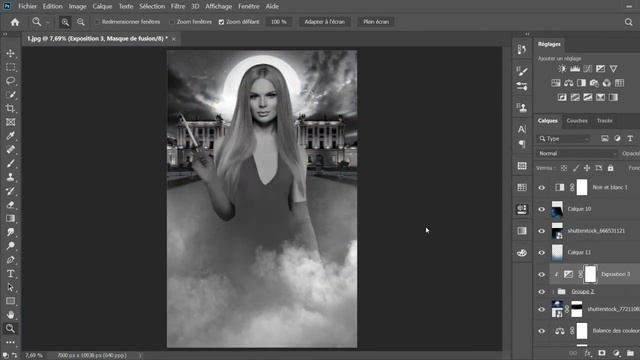The width and height of the screenshot is (640, 360).
Task: Add a layer mask button
Action: [x=602, y=353]
